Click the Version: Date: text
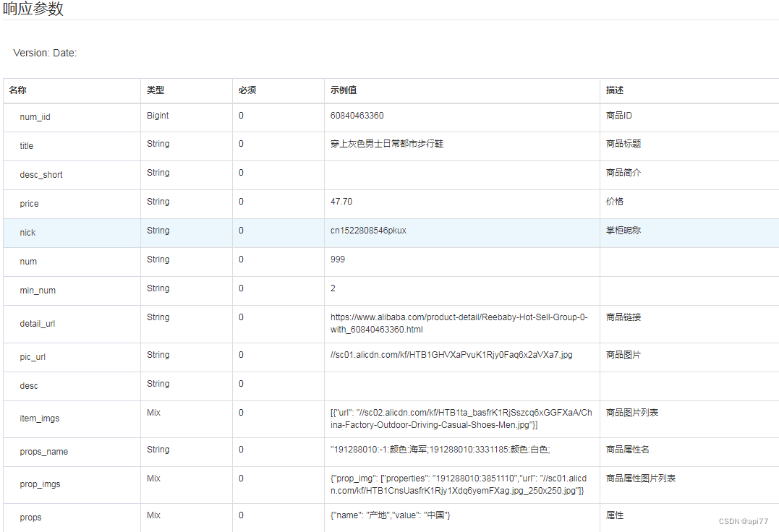 (x=45, y=53)
